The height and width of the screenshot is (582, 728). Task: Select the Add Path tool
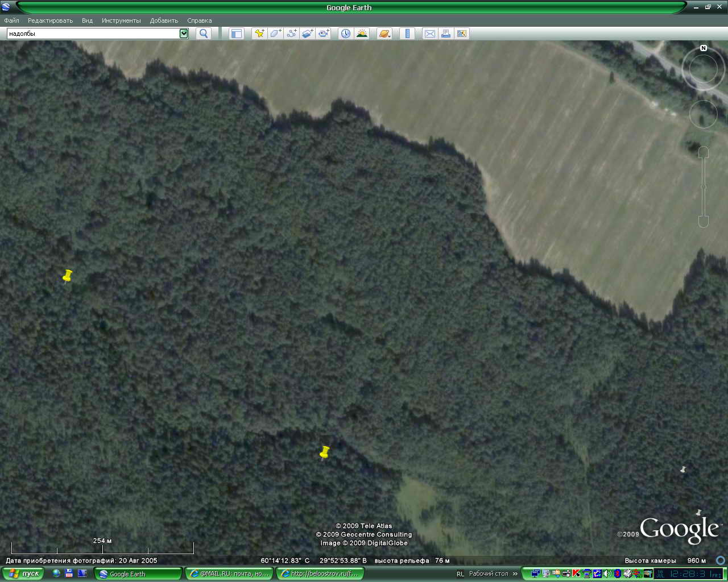(292, 34)
